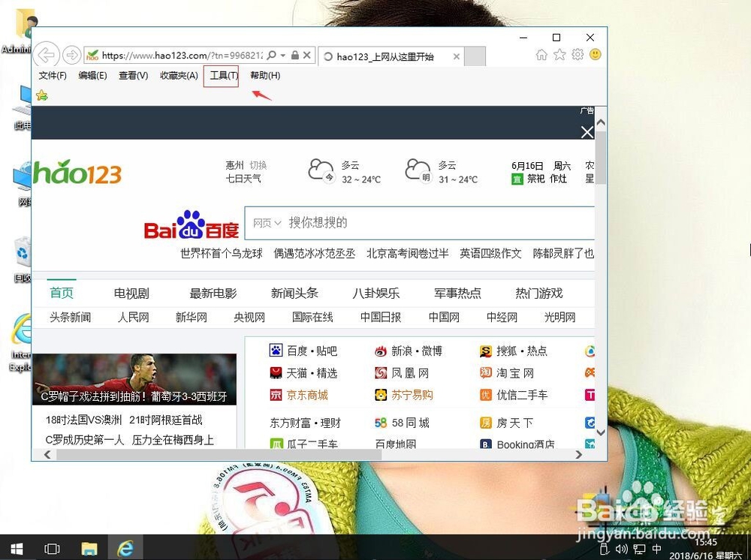Click the 房天下 icon
751x560 pixels.
point(486,423)
